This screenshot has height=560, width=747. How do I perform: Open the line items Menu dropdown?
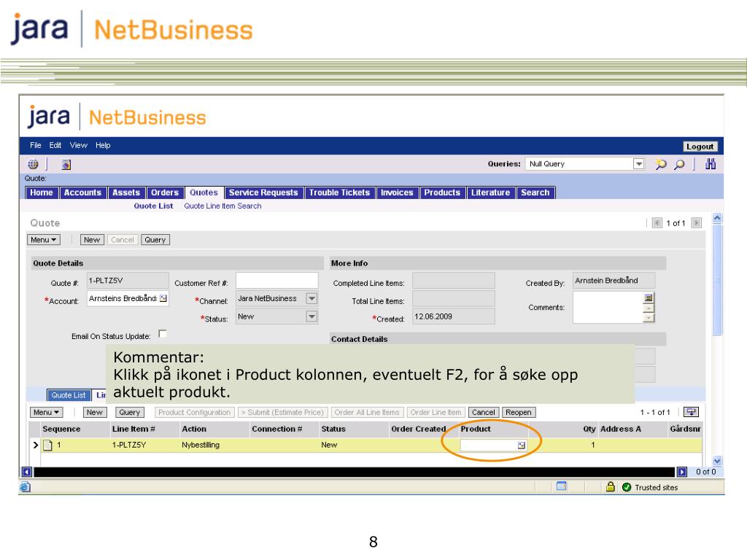point(46,413)
